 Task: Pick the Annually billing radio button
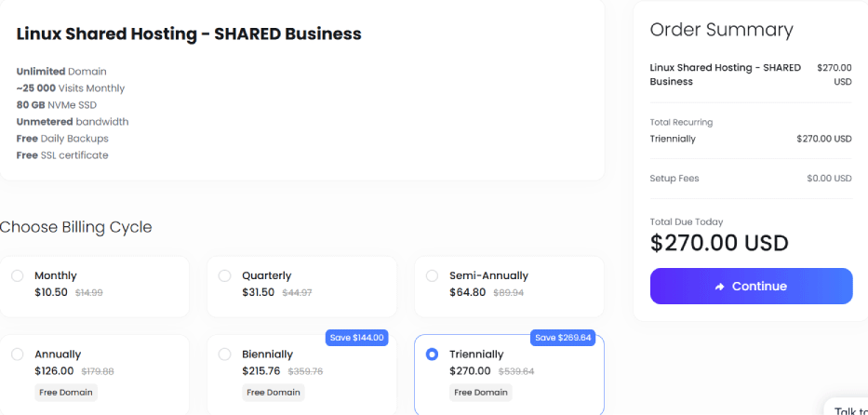pos(18,355)
